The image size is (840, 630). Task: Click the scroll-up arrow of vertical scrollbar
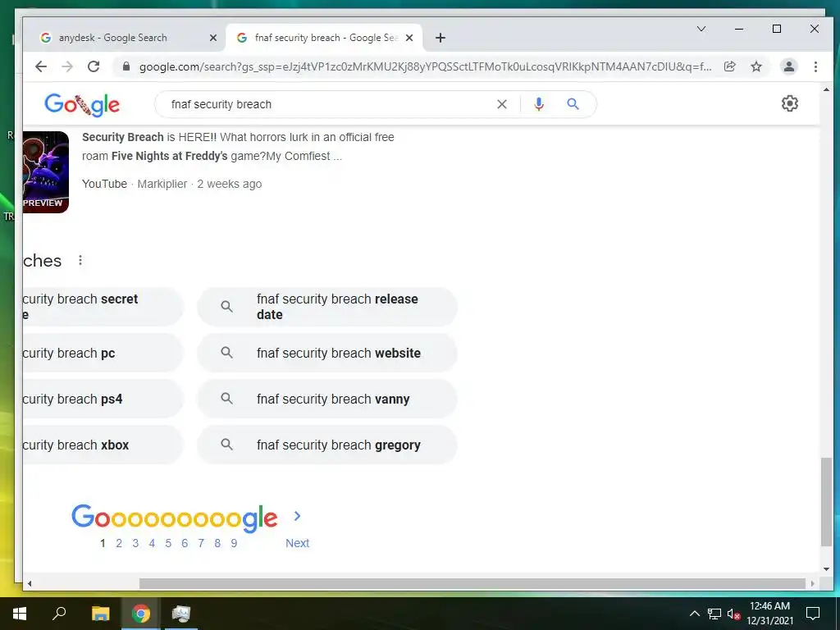pyautogui.click(x=826, y=89)
